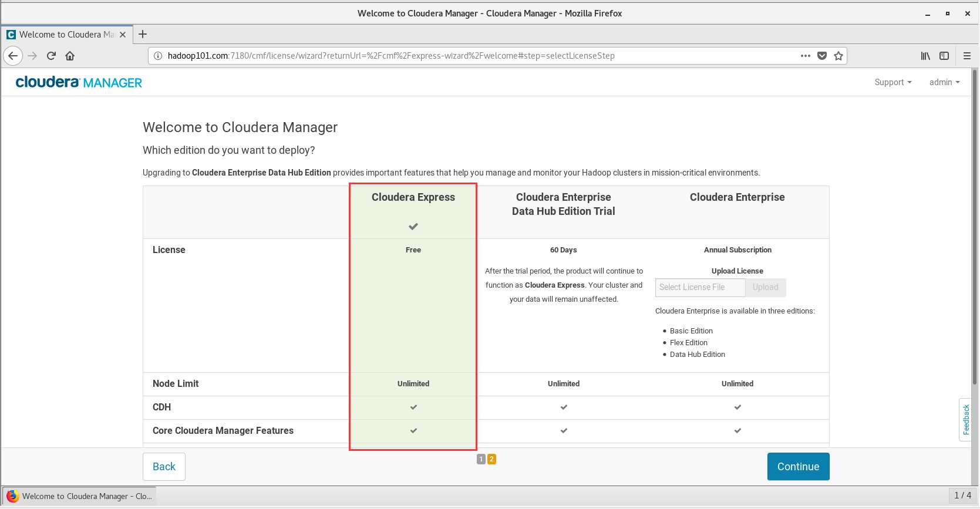Click the browser forward arrow
The width and height of the screenshot is (980, 509).
click(32, 56)
